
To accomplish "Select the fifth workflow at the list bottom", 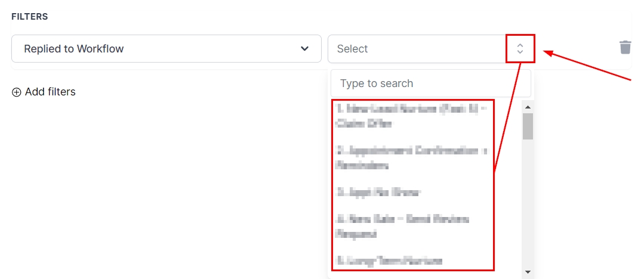I will (390, 261).
